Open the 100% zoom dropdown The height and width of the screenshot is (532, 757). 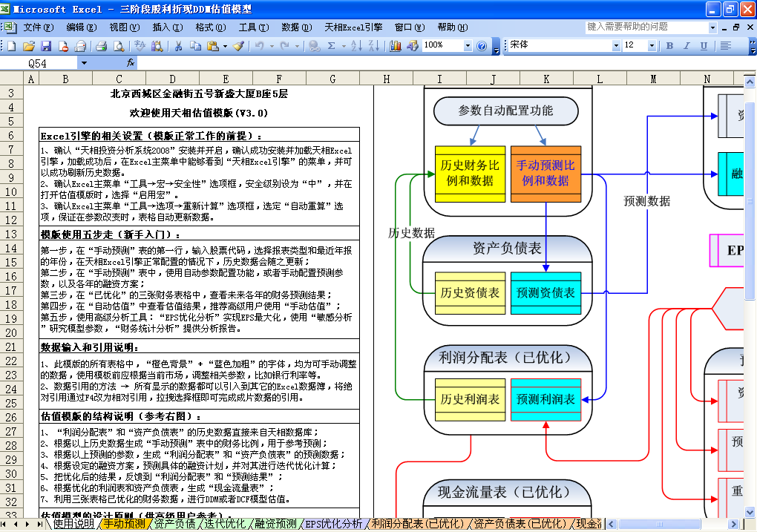(x=468, y=46)
